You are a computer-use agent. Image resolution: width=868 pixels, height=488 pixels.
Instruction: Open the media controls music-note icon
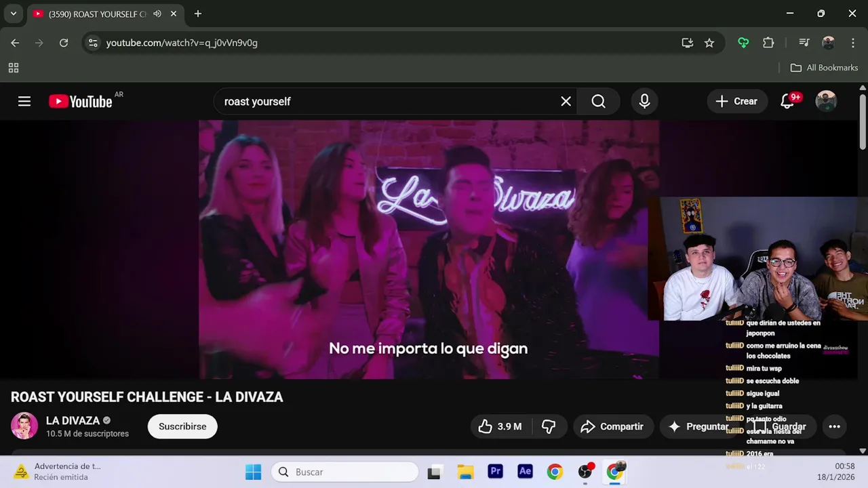pyautogui.click(x=804, y=43)
